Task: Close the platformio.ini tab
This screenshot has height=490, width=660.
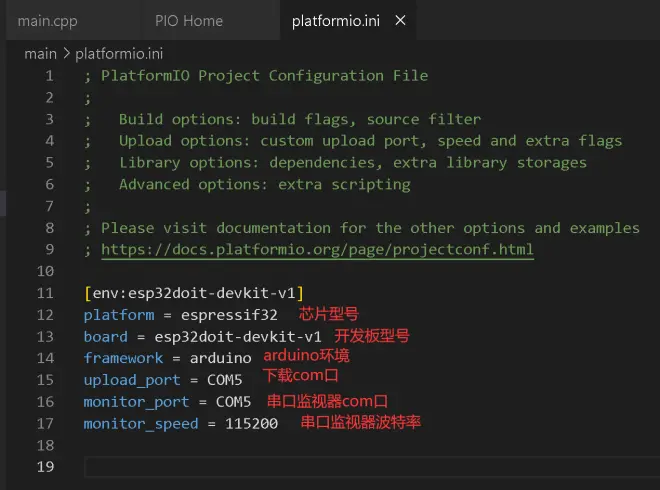Action: pyautogui.click(x=400, y=20)
